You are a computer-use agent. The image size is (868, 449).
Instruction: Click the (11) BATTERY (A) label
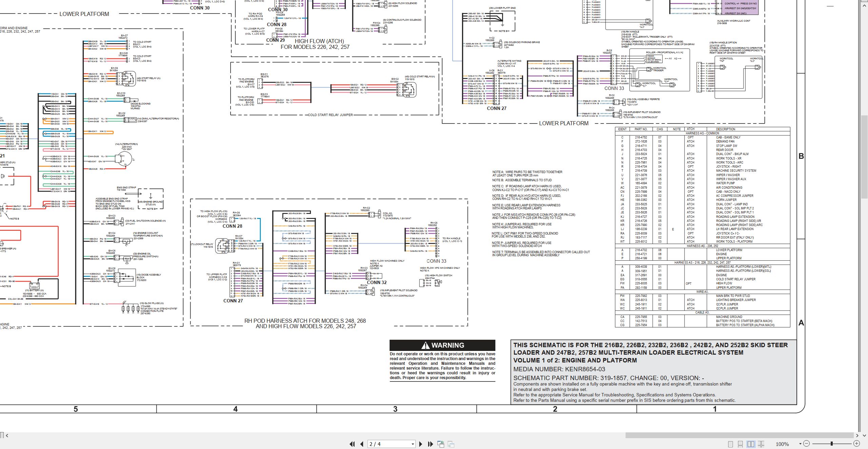(34, 291)
